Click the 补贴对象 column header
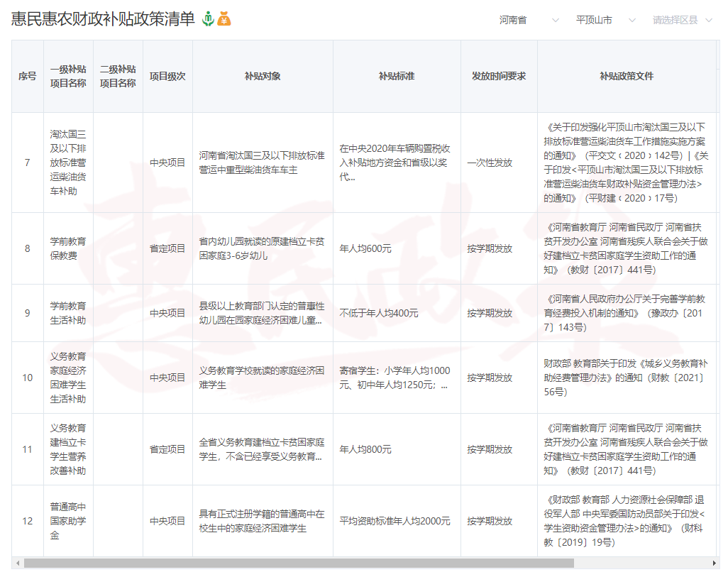The width and height of the screenshot is (728, 572). click(x=263, y=76)
